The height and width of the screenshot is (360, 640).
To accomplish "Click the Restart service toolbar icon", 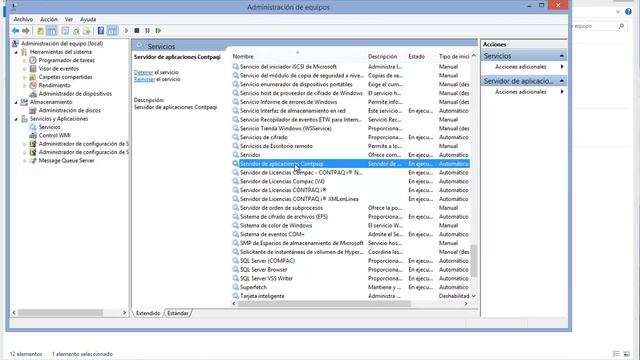I will tap(158, 31).
